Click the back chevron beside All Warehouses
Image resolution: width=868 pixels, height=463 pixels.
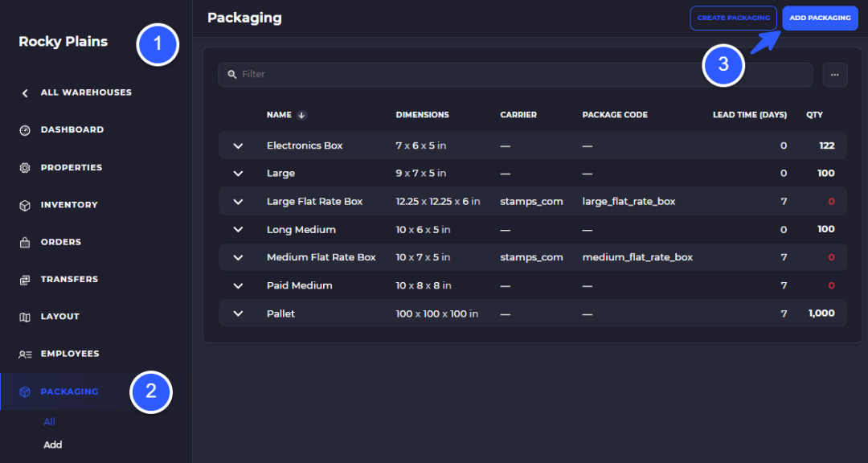[x=25, y=93]
